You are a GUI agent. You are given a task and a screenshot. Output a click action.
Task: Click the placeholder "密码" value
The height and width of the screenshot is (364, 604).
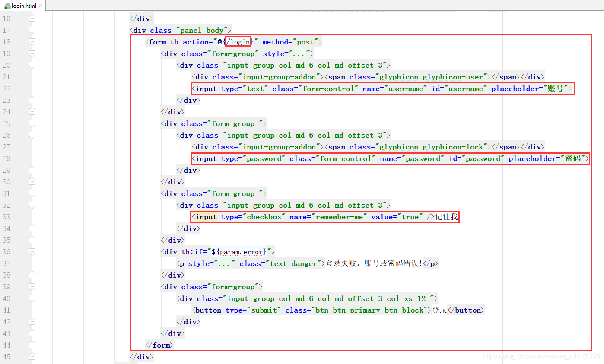[573, 158]
